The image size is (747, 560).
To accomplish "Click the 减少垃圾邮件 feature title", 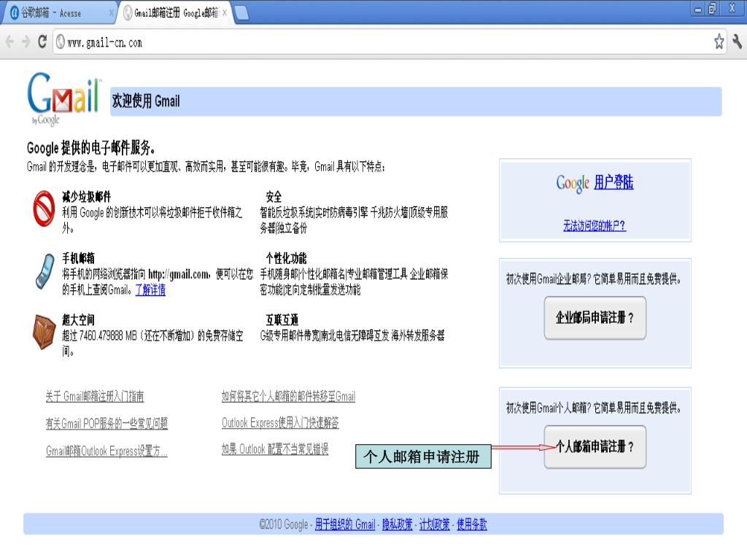I will [86, 196].
